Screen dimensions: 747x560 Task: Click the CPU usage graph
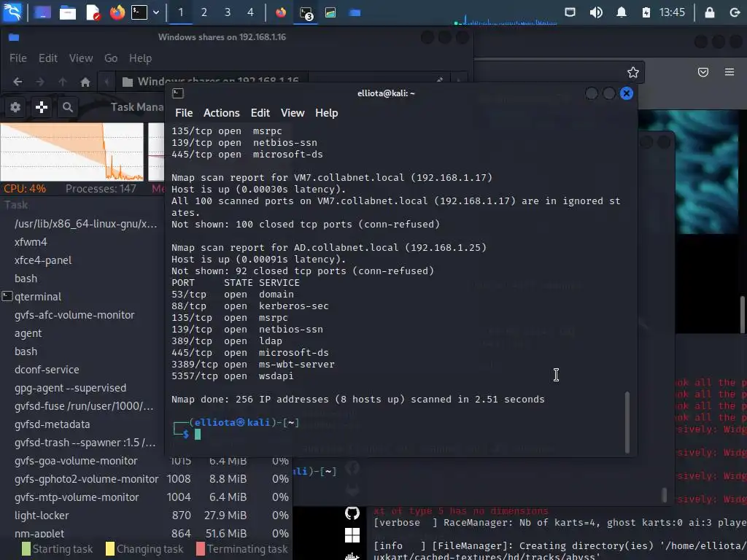[x=72, y=152]
